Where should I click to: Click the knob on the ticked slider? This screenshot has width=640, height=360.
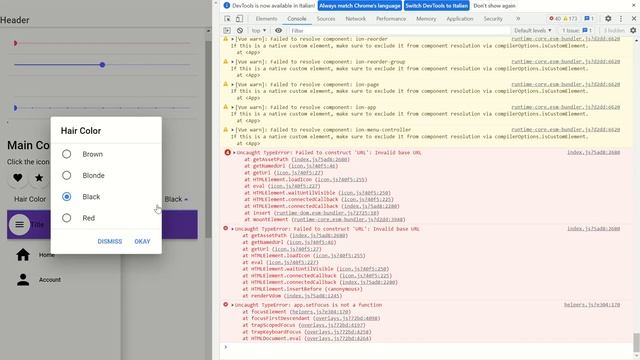click(16, 108)
